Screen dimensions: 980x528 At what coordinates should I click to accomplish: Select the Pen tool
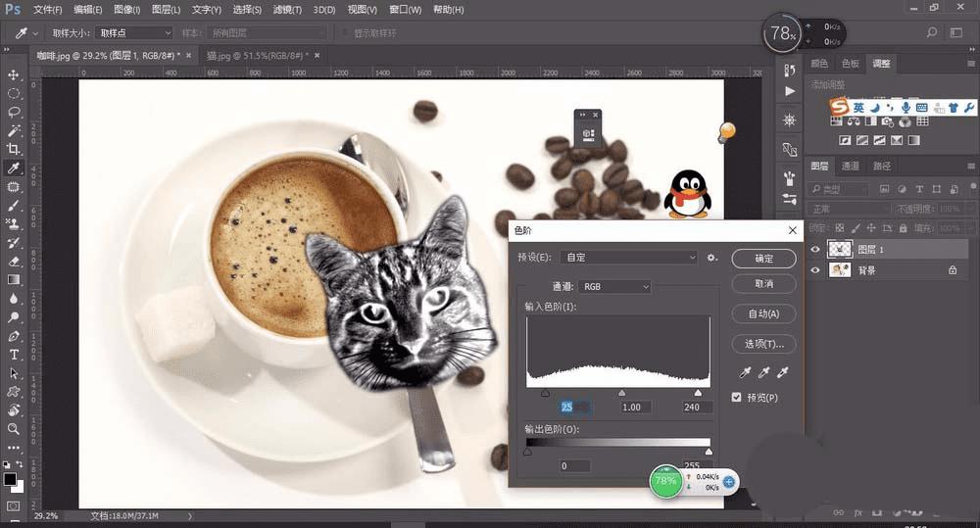[x=13, y=336]
